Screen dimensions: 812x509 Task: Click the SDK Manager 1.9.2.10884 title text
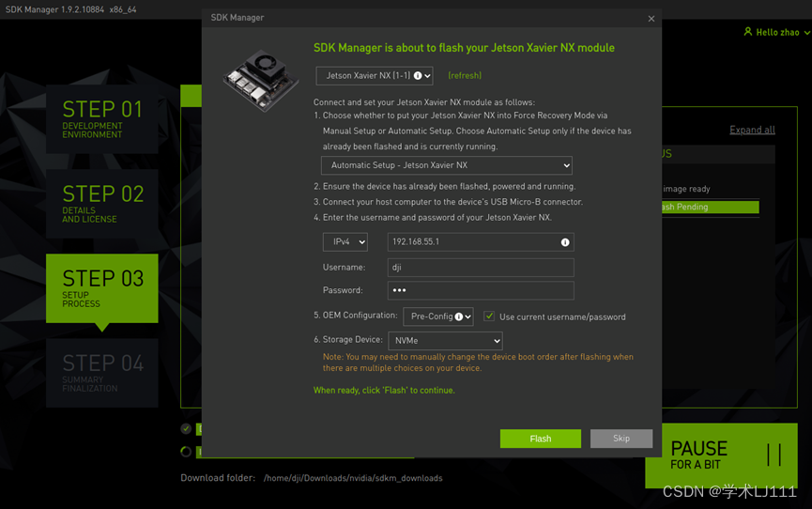pyautogui.click(x=54, y=9)
